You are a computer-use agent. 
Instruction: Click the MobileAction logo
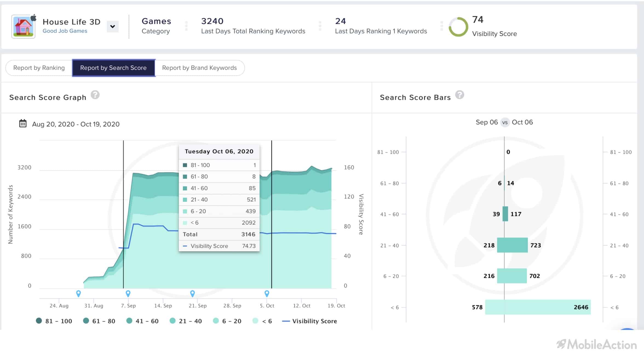pos(596,344)
